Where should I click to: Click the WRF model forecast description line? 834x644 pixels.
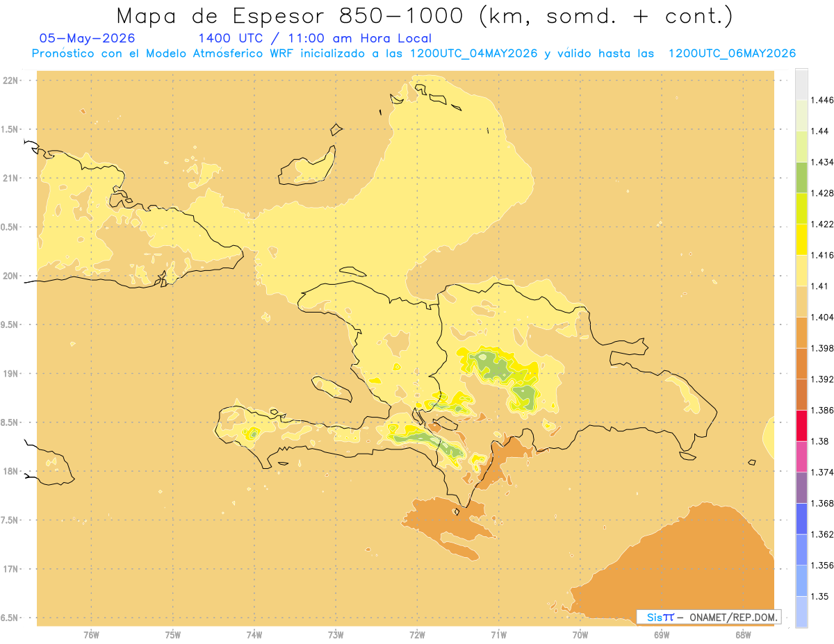point(414,53)
